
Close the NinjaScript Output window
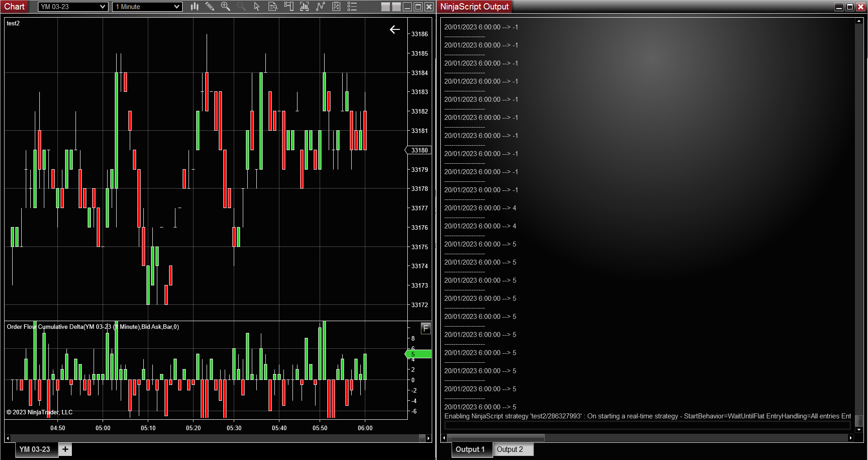861,7
